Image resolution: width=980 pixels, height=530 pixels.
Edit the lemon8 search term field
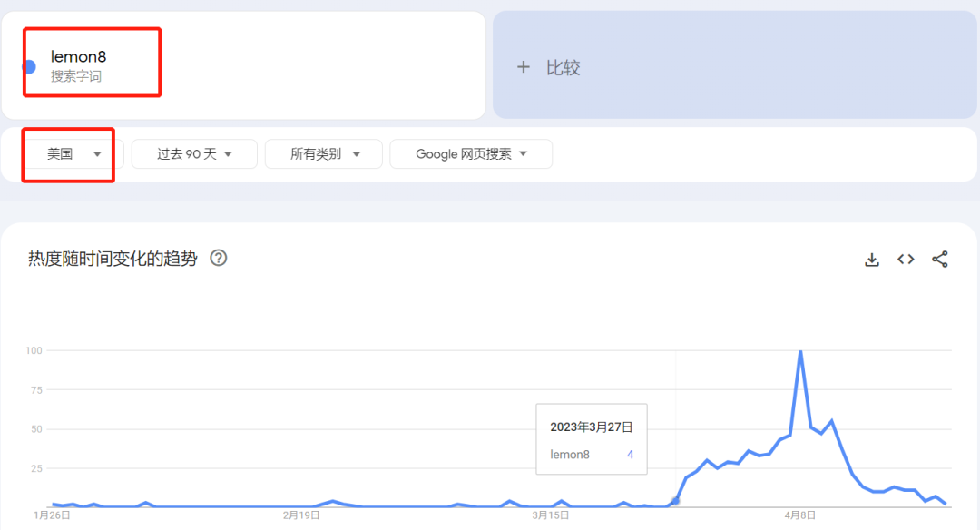[244, 65]
